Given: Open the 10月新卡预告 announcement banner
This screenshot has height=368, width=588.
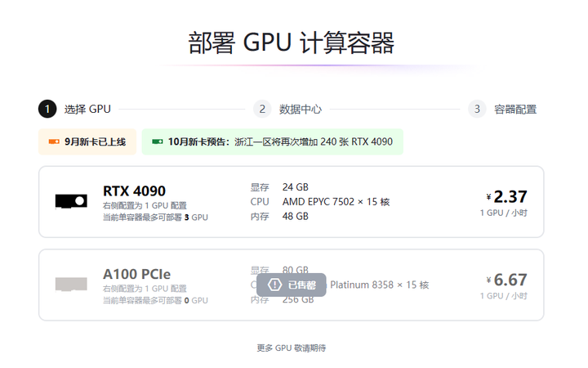Looking at the screenshot, I should [273, 141].
